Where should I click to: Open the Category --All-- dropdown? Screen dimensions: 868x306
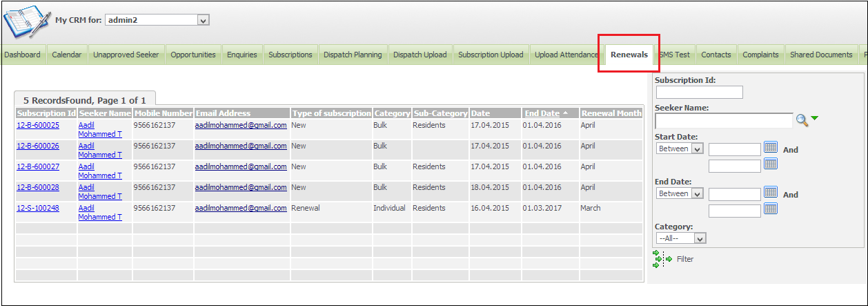pyautogui.click(x=681, y=238)
